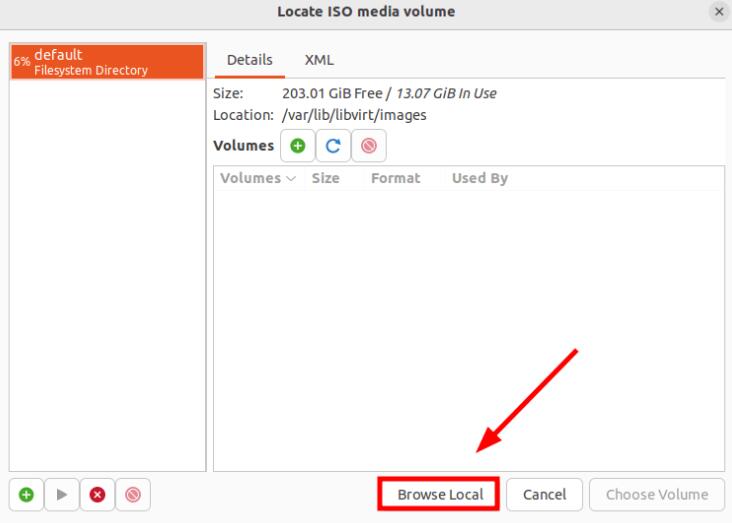Viewport: 732px width, 523px height.
Task: Close the Locate ISO media volume dialog
Action: coord(719,12)
